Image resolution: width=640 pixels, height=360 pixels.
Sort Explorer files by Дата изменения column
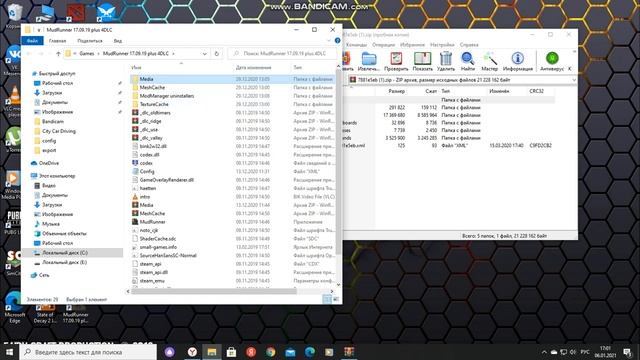pos(253,67)
